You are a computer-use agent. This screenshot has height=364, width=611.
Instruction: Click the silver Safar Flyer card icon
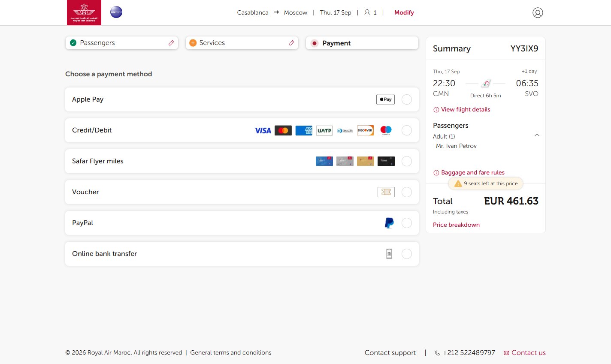[x=345, y=161]
